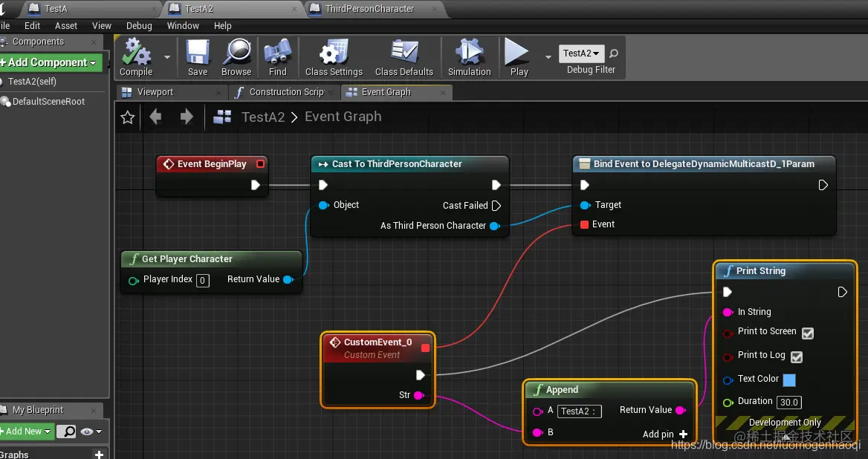
Task: Open the View menu
Action: pyautogui.click(x=101, y=26)
